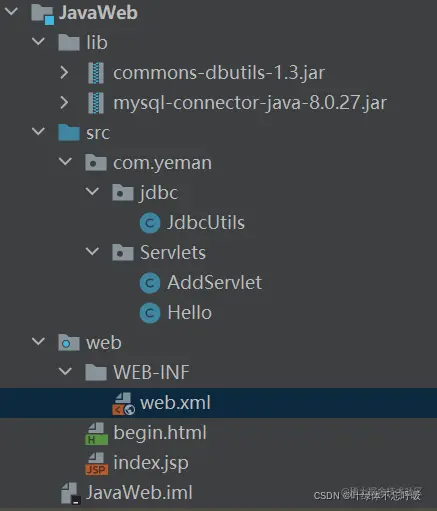Click the mysql-connector jar archive icon

96,103
